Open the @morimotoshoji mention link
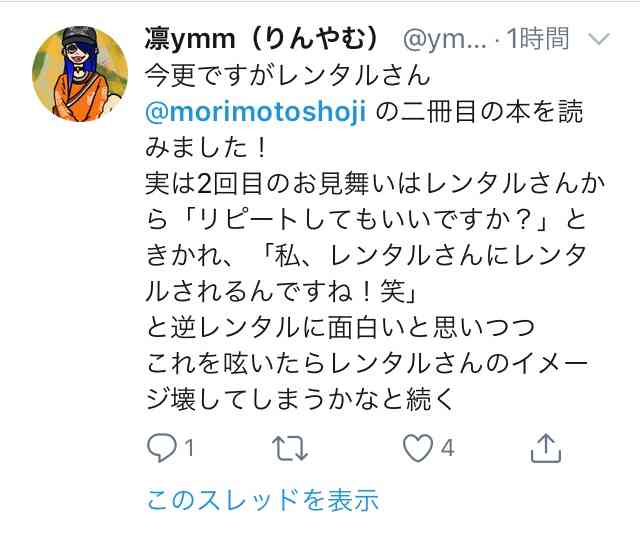This screenshot has width=640, height=539. click(256, 111)
